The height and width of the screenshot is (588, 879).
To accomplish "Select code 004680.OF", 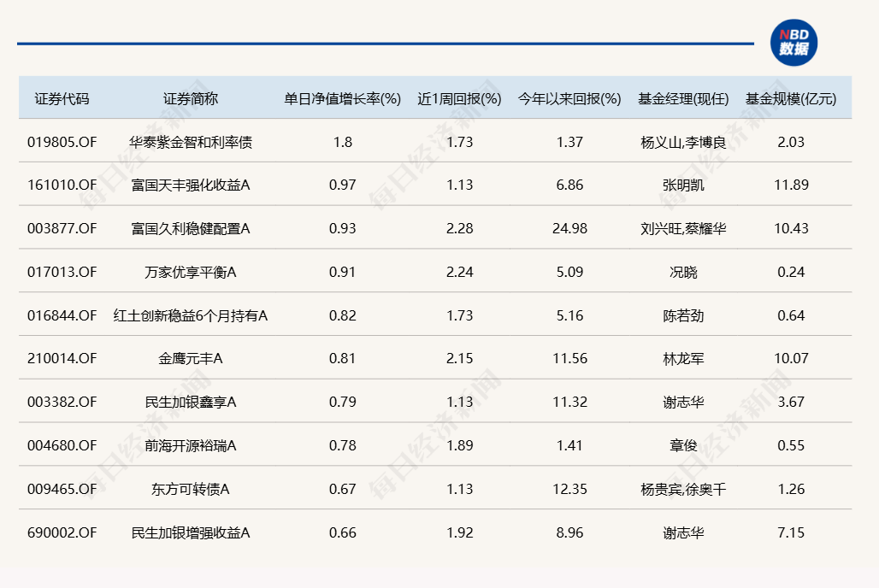I will 62,445.
